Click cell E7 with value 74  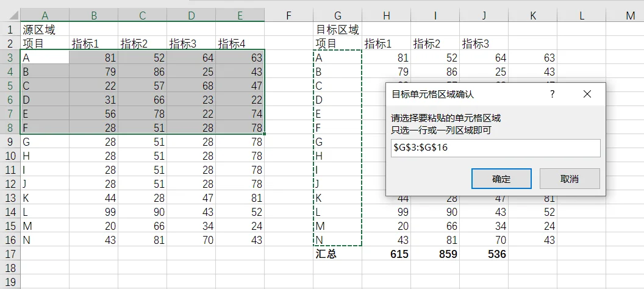tap(240, 114)
